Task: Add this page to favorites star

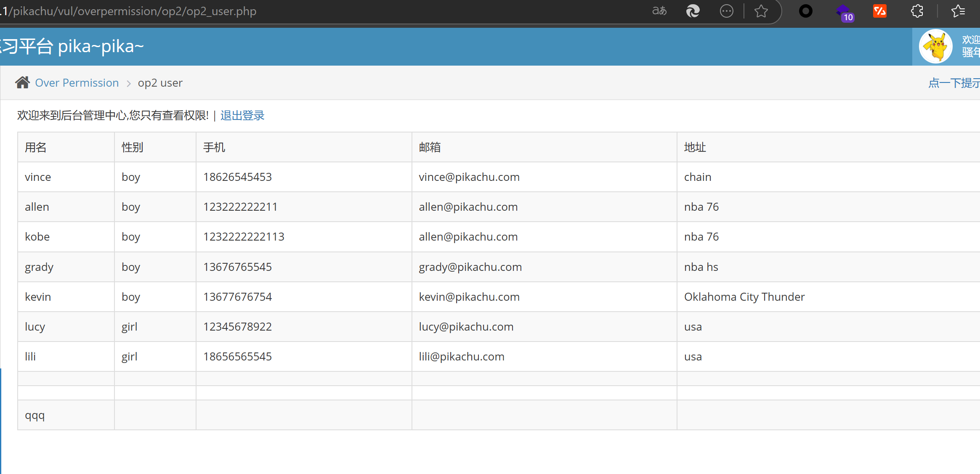Action: point(761,11)
